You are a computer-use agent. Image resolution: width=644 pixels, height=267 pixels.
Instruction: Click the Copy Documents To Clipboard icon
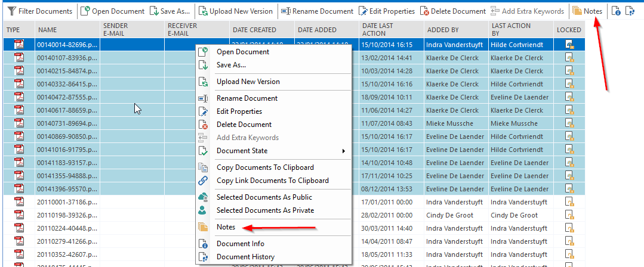tap(203, 167)
